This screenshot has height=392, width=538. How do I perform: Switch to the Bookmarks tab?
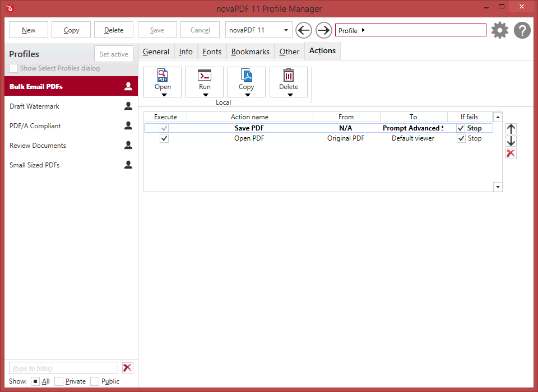[250, 52]
